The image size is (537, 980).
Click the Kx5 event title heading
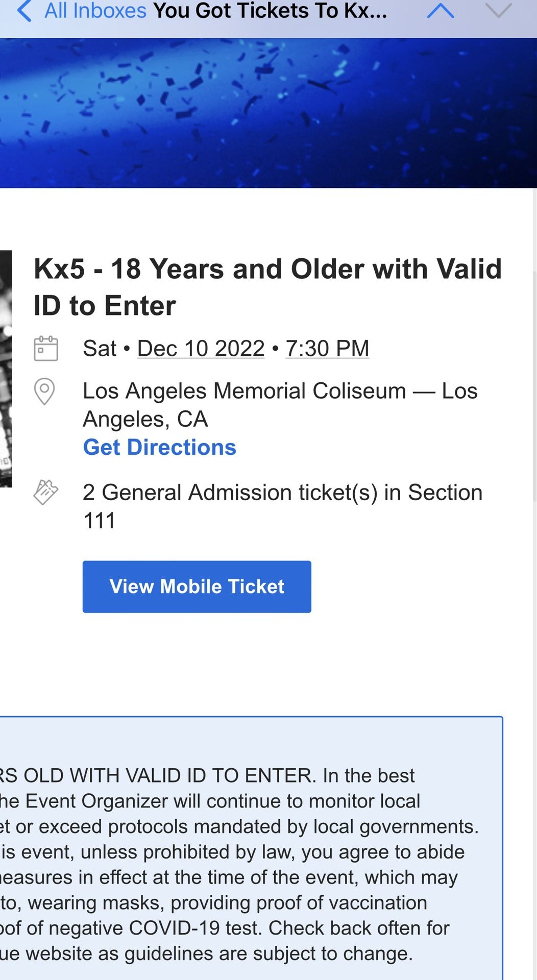(x=268, y=287)
